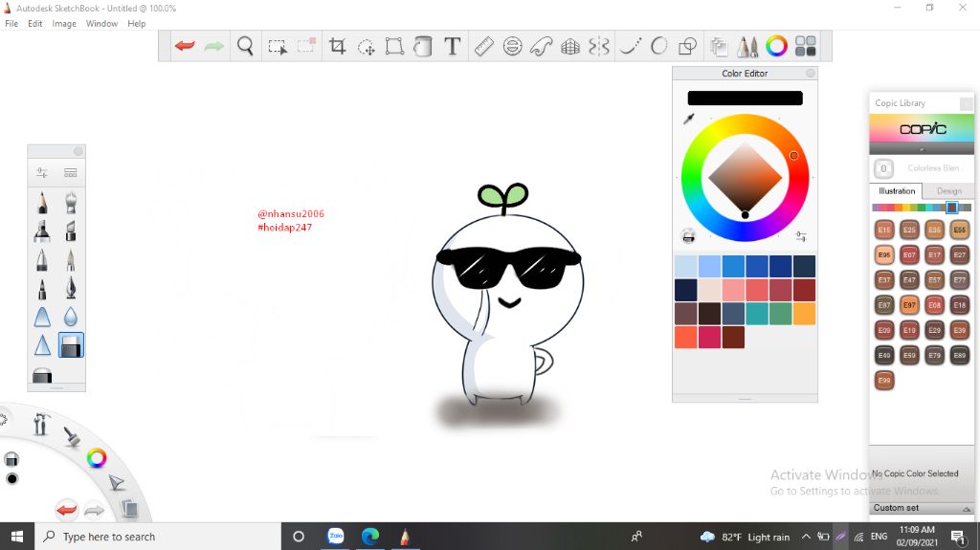Show hidden system tray icons

(x=806, y=537)
